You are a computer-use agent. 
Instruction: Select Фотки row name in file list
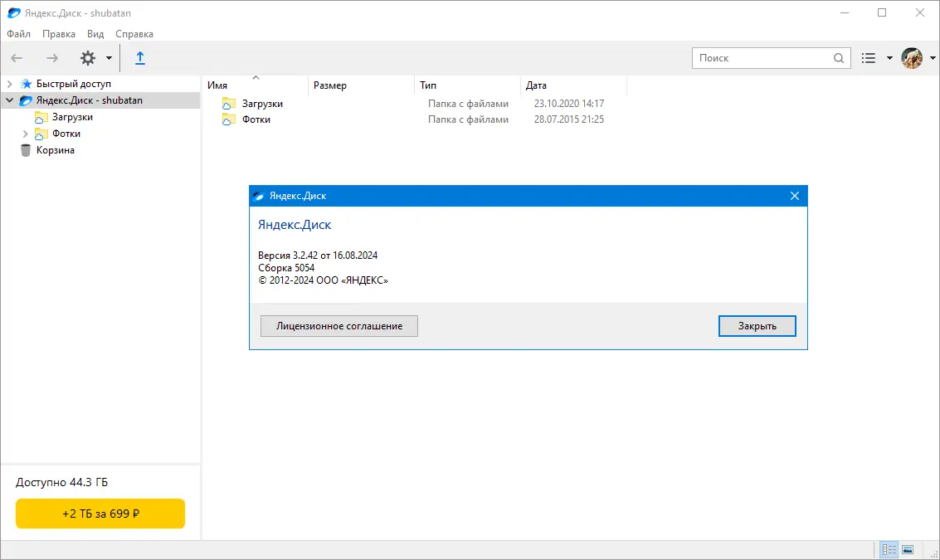[x=256, y=119]
